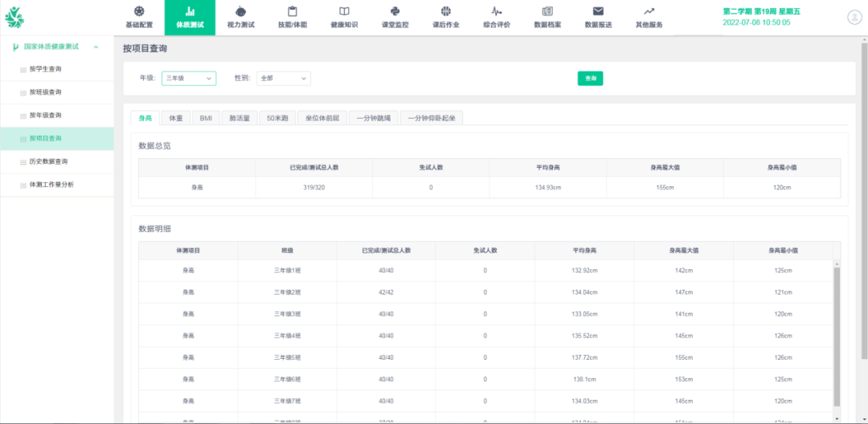Click the 三年级2班 cell

[287, 292]
